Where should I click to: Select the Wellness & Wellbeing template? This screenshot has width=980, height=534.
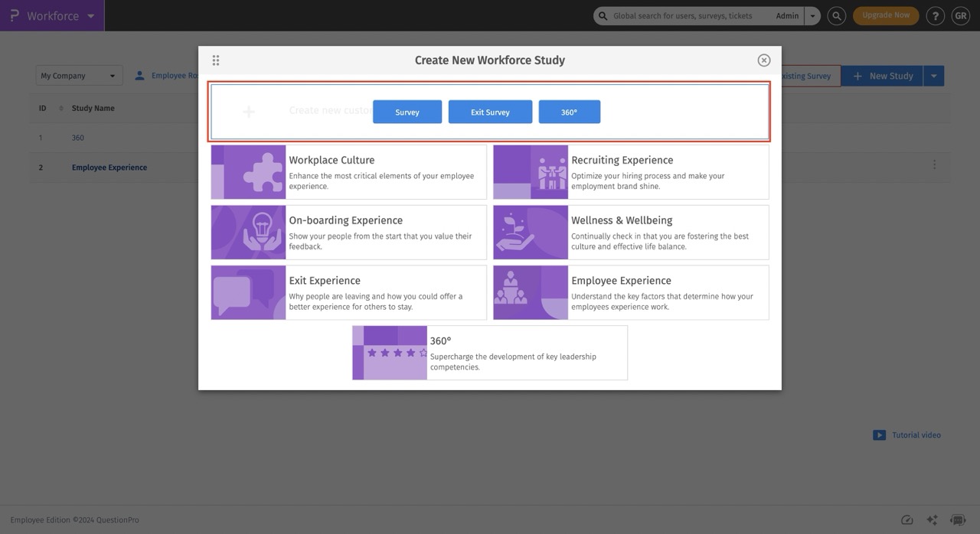pos(629,232)
